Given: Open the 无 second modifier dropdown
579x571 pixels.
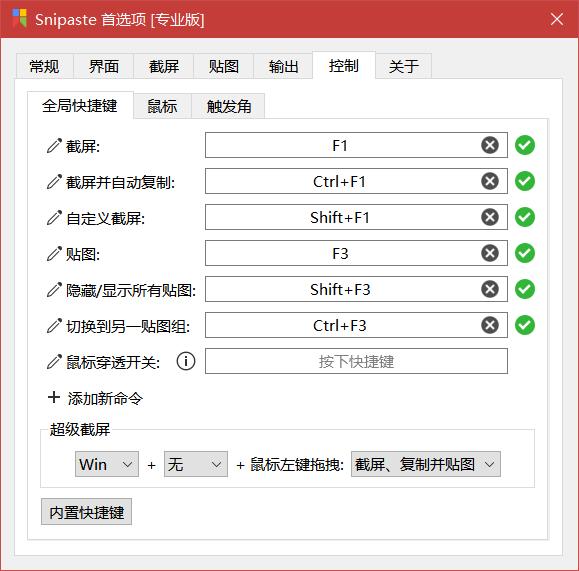Looking at the screenshot, I should pyautogui.click(x=196, y=464).
